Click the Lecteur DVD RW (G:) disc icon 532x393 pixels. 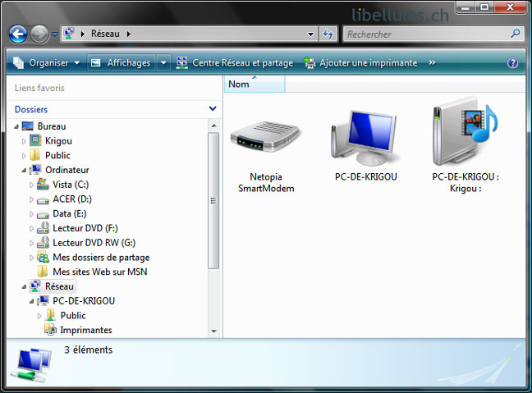coord(43,243)
